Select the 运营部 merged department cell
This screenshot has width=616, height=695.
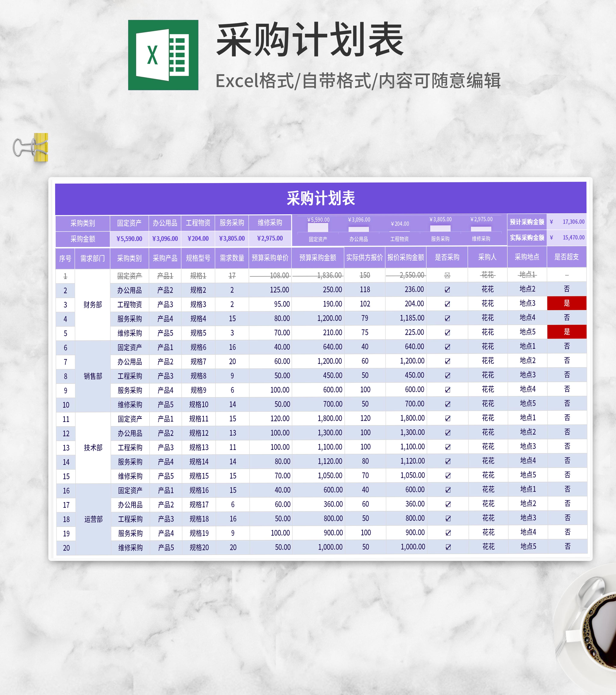point(93,519)
